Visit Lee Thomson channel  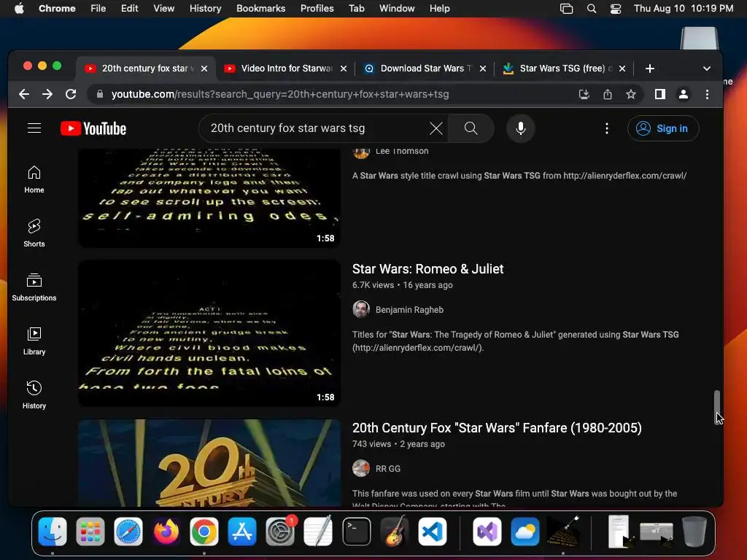click(402, 151)
